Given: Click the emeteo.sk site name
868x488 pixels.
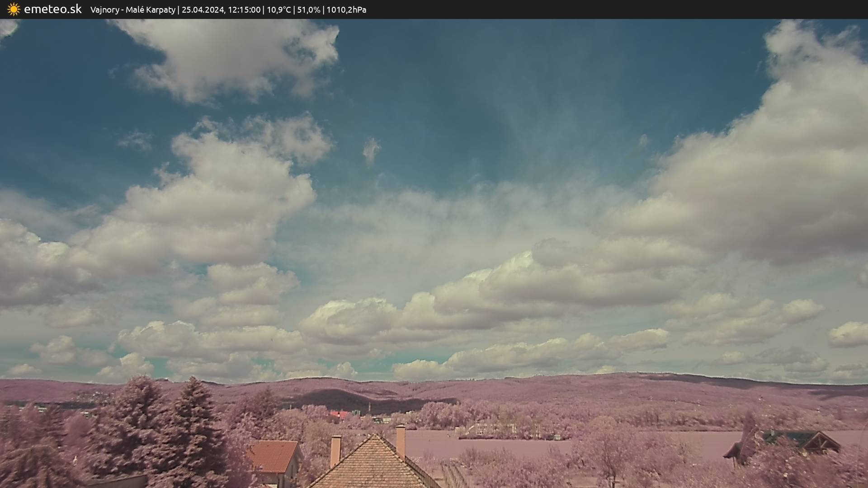Looking at the screenshot, I should [53, 9].
